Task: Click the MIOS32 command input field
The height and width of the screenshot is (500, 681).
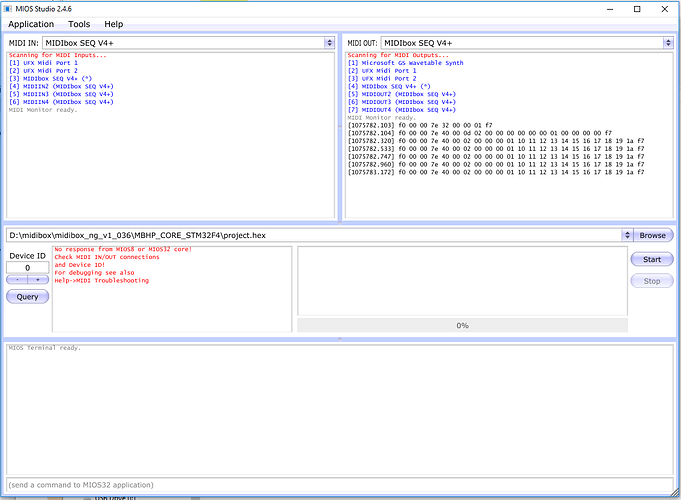Action: click(x=340, y=485)
